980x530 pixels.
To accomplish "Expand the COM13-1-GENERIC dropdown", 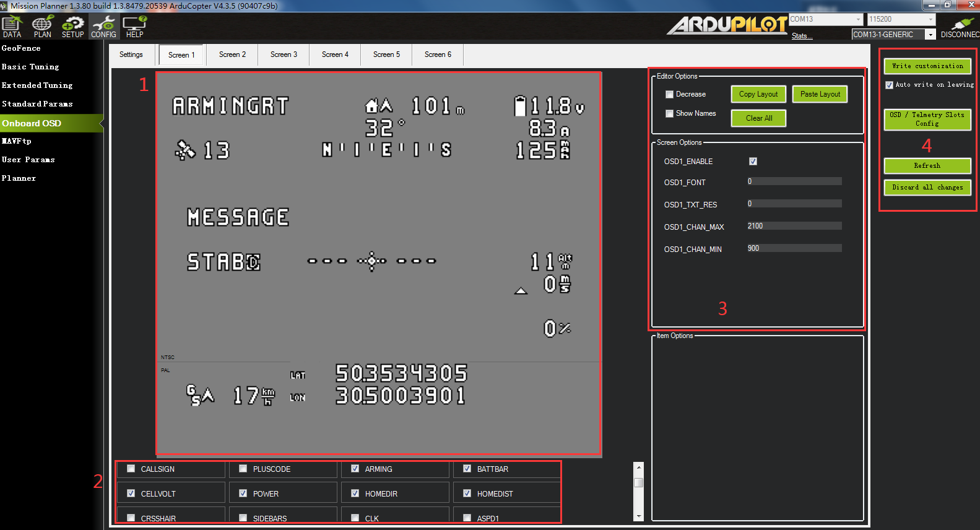I will (930, 35).
